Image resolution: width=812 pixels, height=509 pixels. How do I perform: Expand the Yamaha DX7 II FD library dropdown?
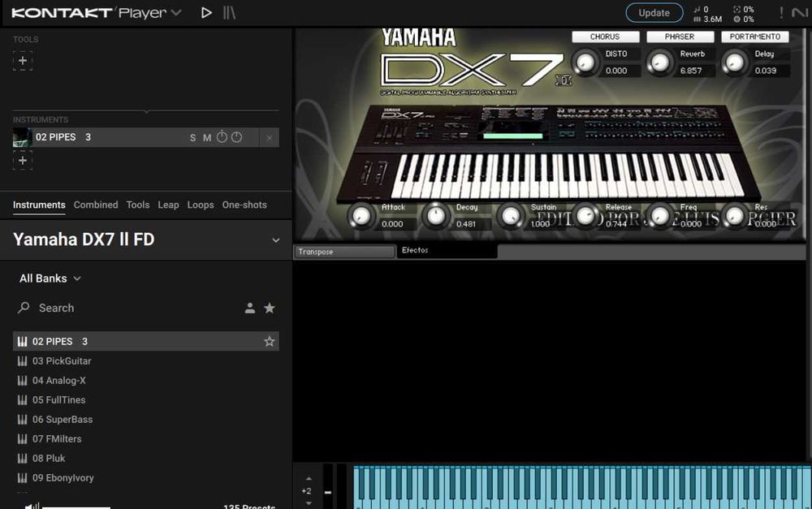276,240
